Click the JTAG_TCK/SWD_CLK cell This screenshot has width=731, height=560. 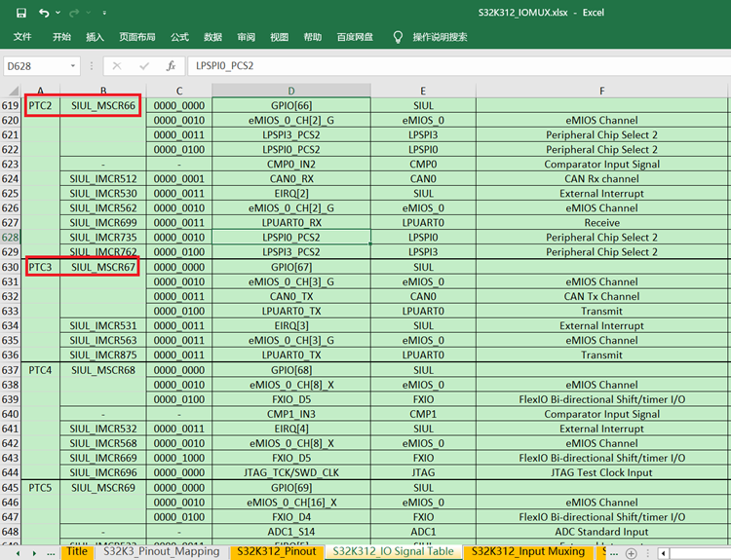click(x=291, y=472)
